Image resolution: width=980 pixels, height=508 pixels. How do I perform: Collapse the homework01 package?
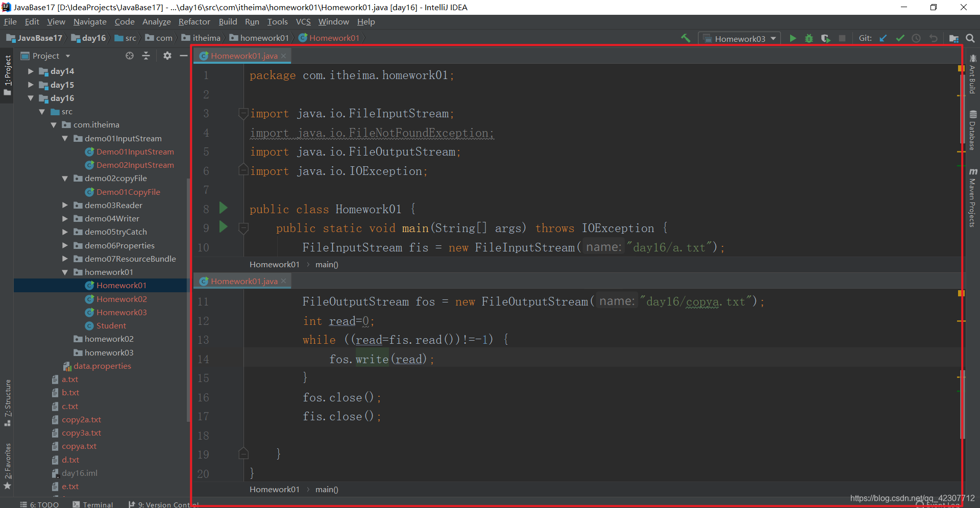pyautogui.click(x=65, y=272)
